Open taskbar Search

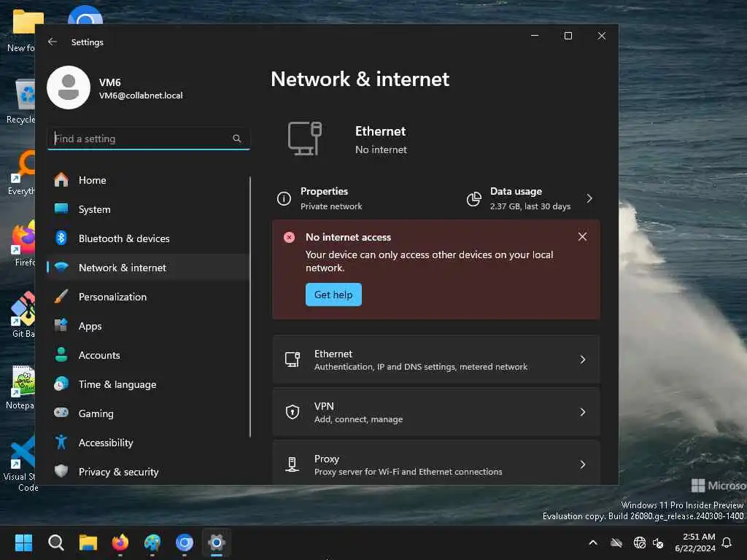pos(55,542)
